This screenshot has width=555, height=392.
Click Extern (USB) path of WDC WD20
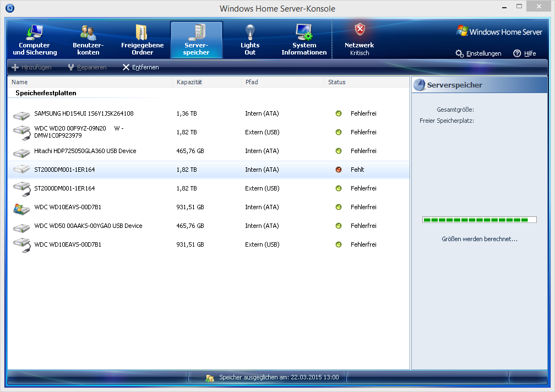click(x=262, y=132)
